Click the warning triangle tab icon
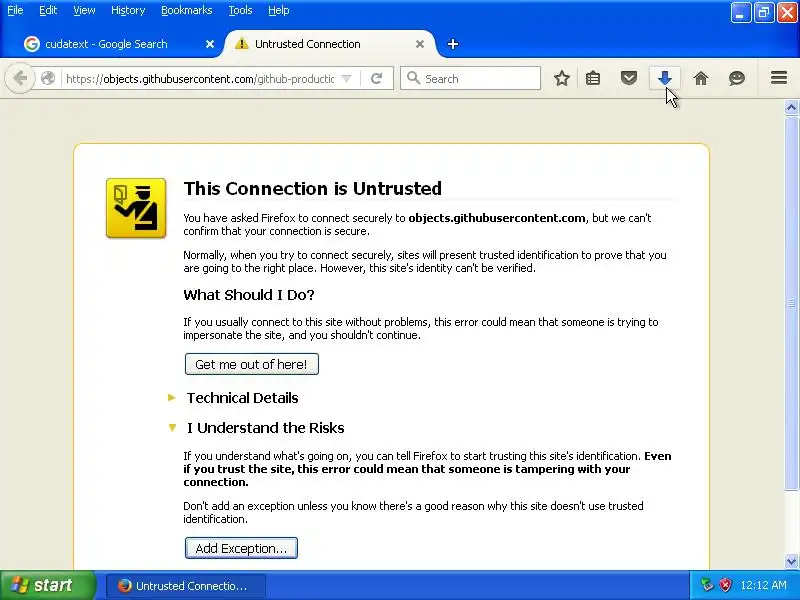The image size is (800, 600). pos(241,44)
